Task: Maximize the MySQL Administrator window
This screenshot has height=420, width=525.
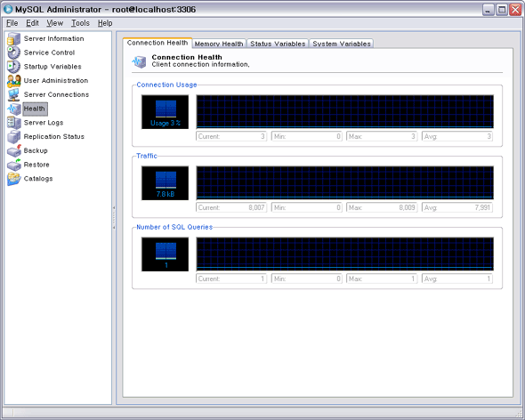Action: [502, 10]
